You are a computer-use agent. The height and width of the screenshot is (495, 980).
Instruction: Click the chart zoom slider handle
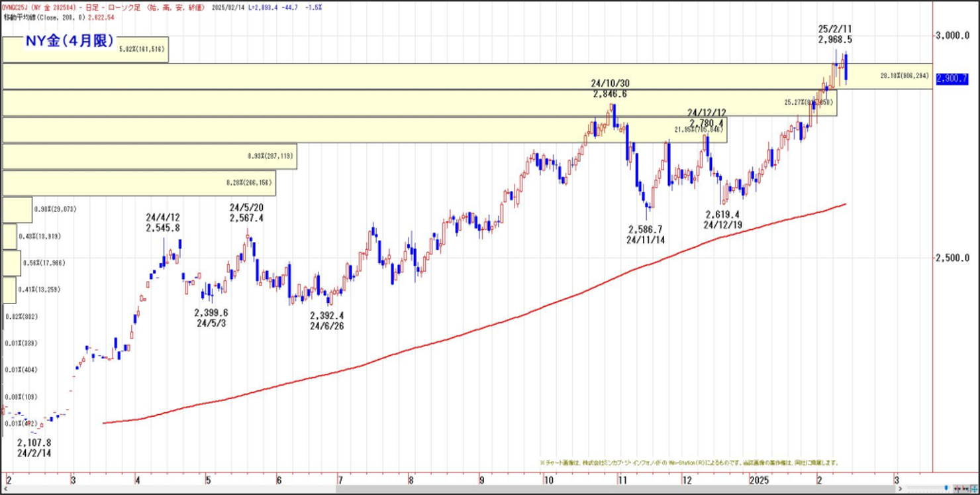coord(946,488)
